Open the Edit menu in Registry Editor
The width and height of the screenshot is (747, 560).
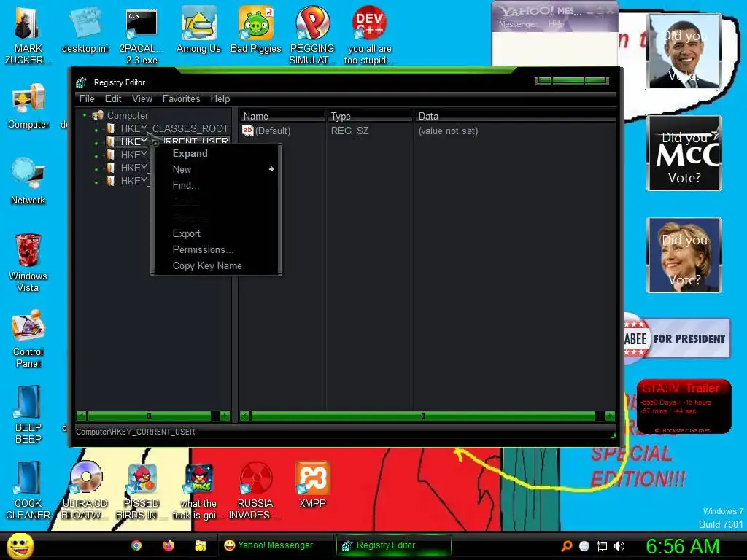click(113, 98)
